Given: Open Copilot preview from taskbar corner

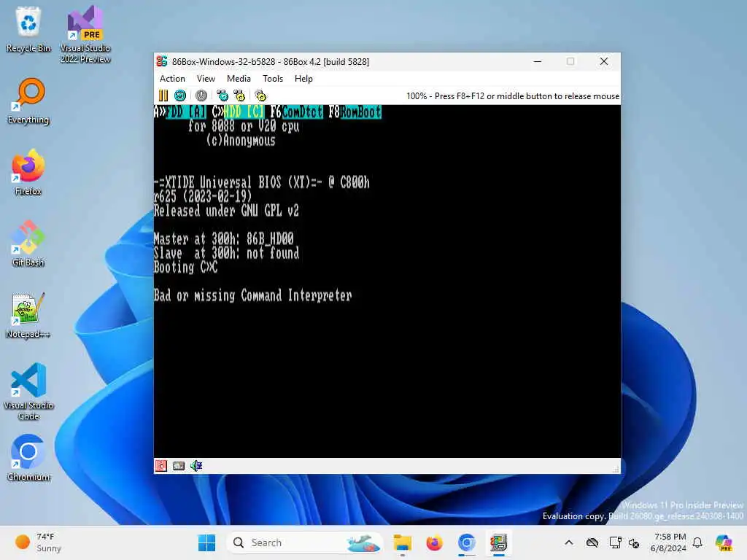Looking at the screenshot, I should [724, 542].
